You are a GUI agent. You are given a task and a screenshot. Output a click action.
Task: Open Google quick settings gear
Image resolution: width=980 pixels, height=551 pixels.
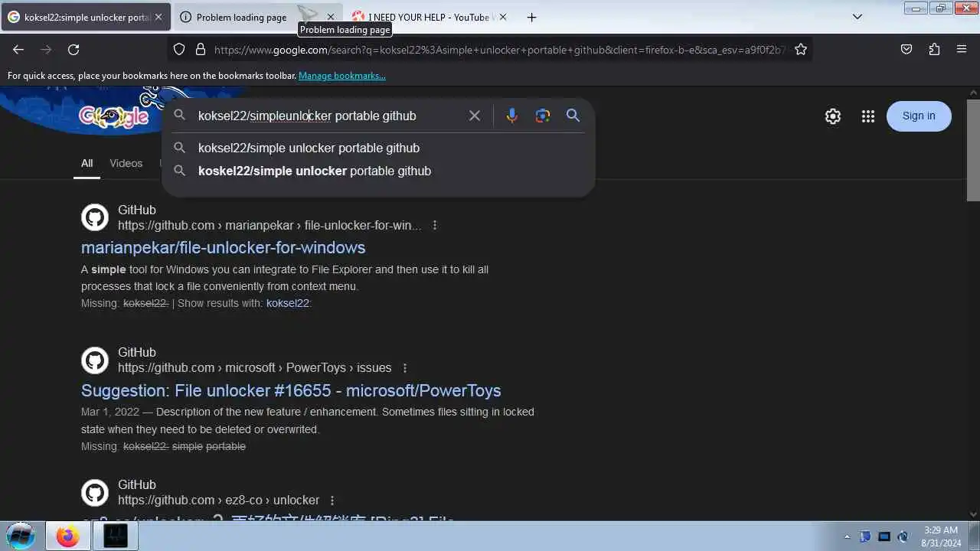tap(833, 116)
